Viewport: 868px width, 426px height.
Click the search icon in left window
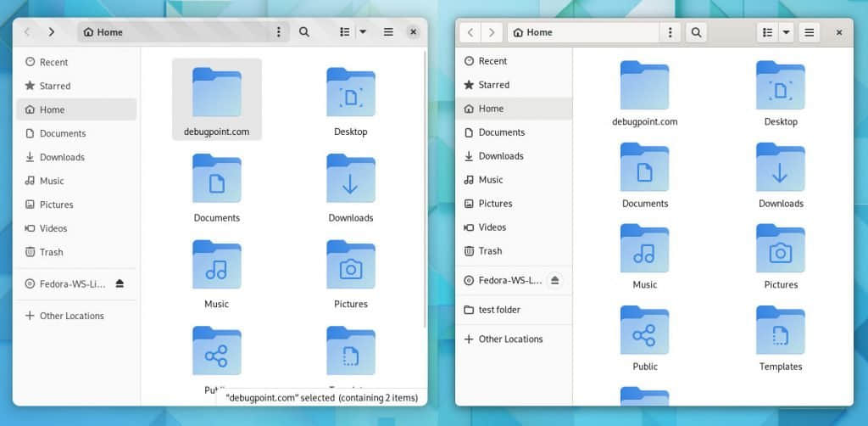[304, 32]
